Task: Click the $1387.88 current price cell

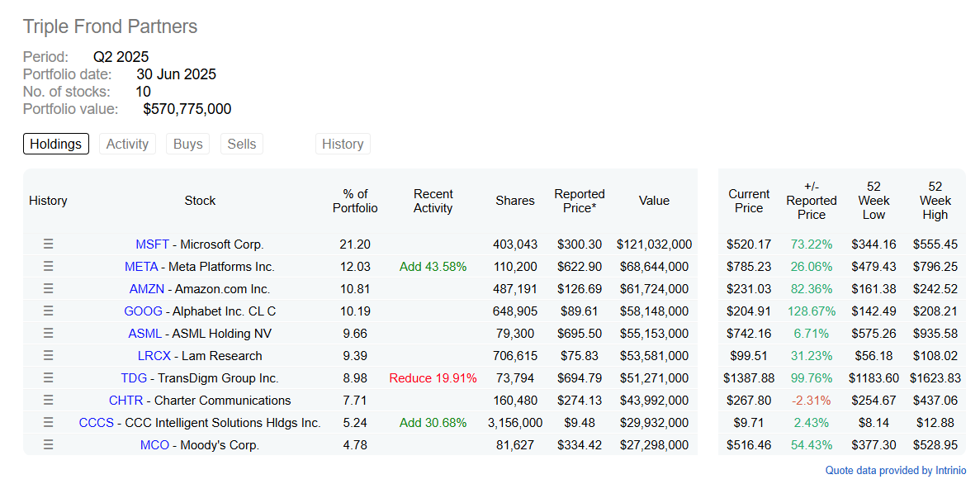Action: [x=749, y=378]
